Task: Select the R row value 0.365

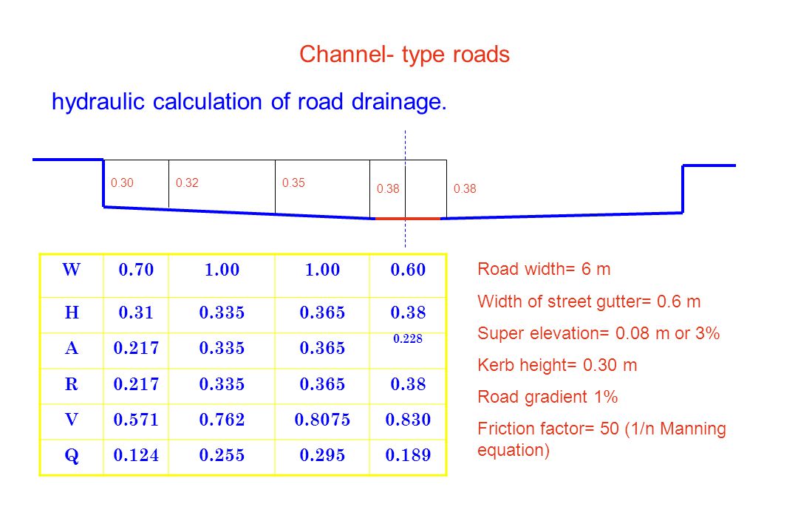Action: 322,384
